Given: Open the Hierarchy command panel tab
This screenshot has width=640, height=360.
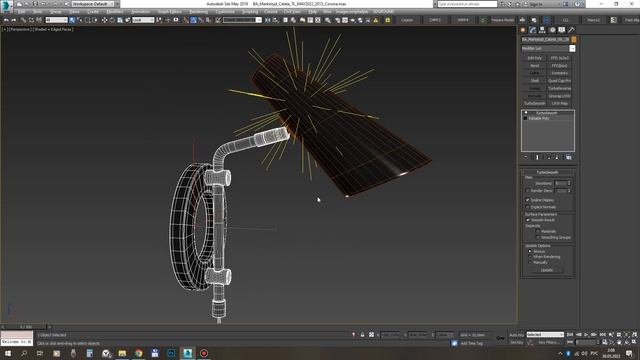Looking at the screenshot, I should tap(542, 30).
